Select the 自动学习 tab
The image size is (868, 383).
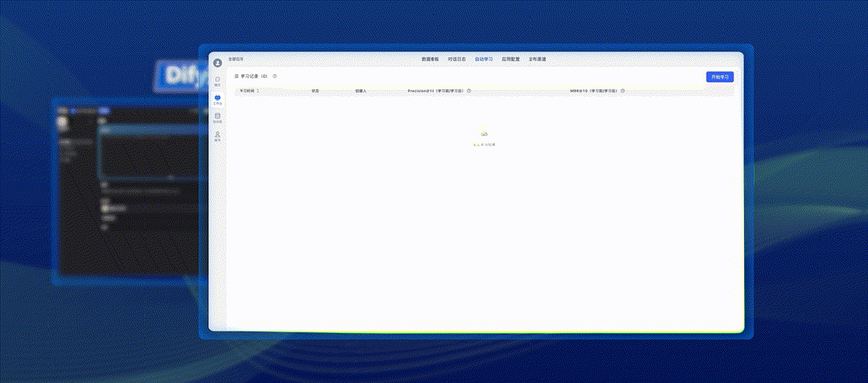coord(483,60)
